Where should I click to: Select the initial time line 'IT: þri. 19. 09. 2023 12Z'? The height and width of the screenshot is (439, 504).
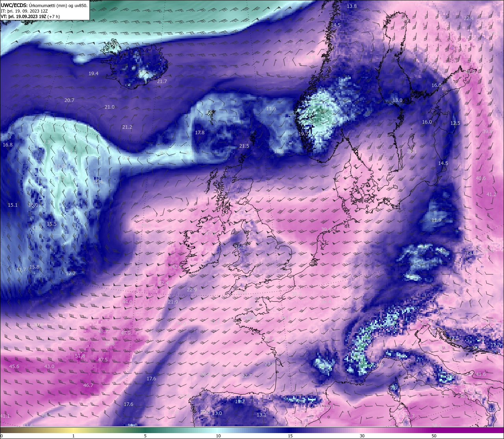point(24,11)
